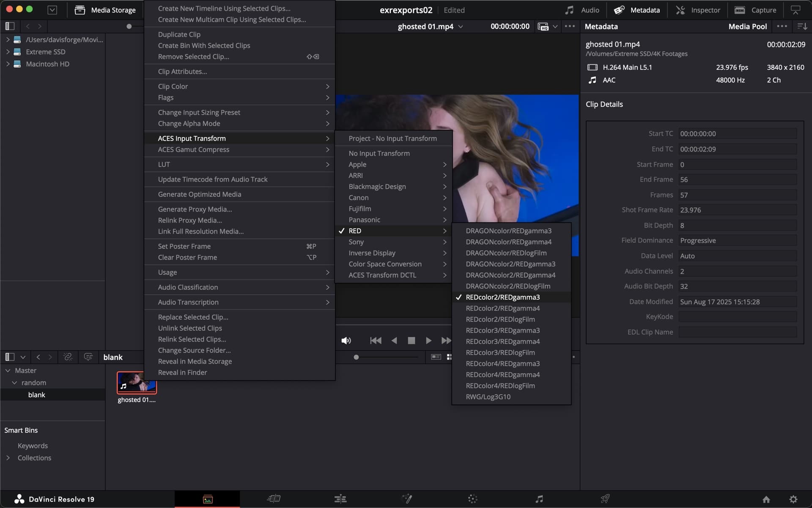Screen dimensions: 812x508
Task: Switch media pool to thumbnail grid view
Action: [x=449, y=357]
